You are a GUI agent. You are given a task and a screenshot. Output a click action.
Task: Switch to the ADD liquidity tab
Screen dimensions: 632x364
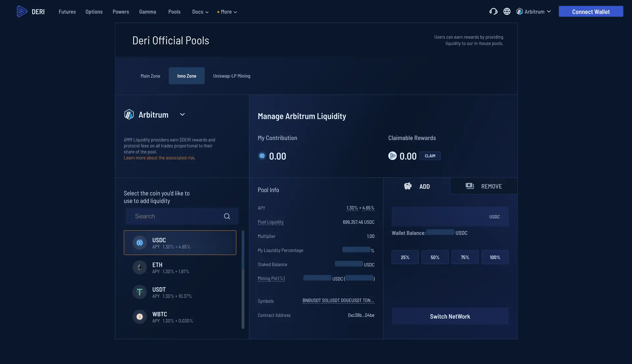[x=417, y=186]
